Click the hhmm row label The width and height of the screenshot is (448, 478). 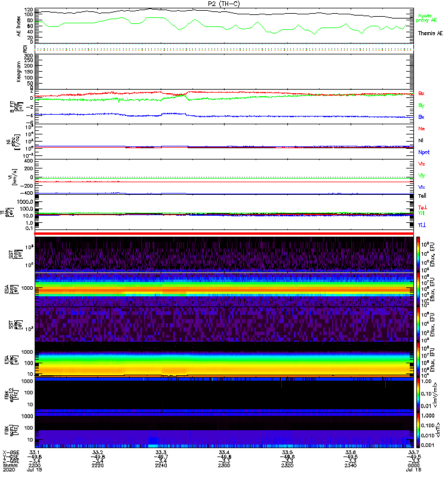10,465
